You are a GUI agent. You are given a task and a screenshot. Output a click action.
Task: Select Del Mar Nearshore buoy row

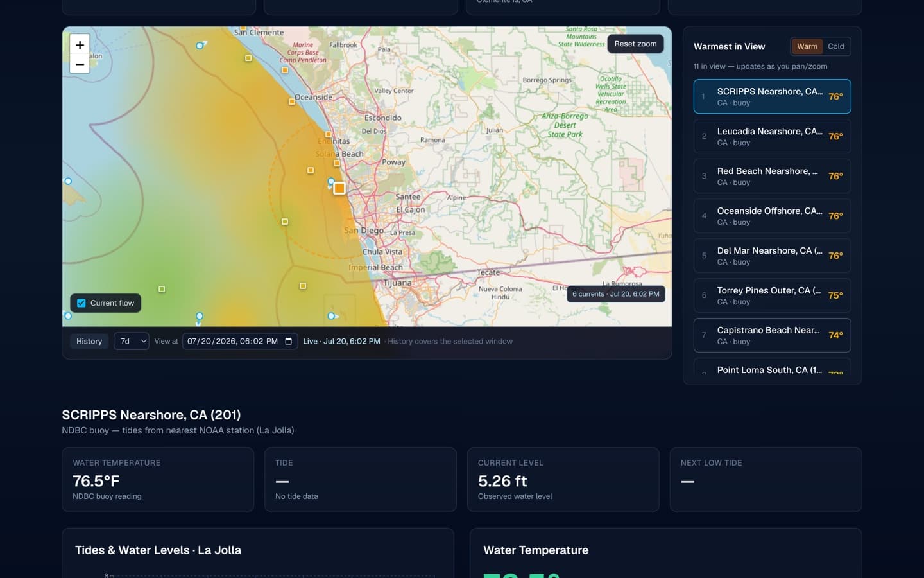point(772,256)
